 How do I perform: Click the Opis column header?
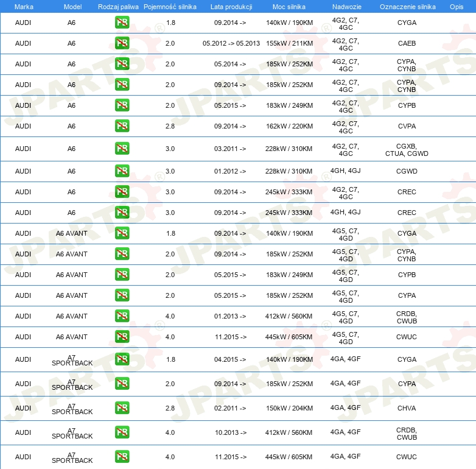point(456,6)
